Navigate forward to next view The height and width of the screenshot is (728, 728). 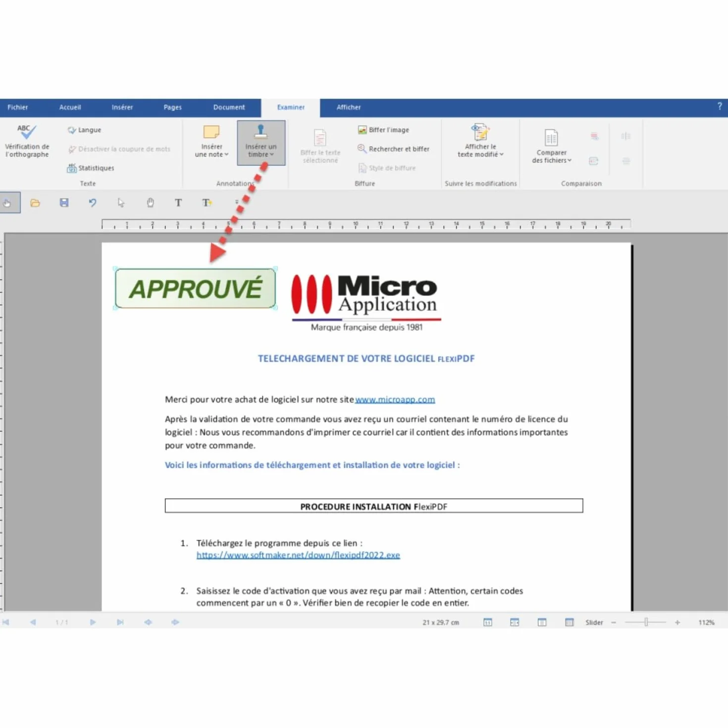pyautogui.click(x=175, y=623)
